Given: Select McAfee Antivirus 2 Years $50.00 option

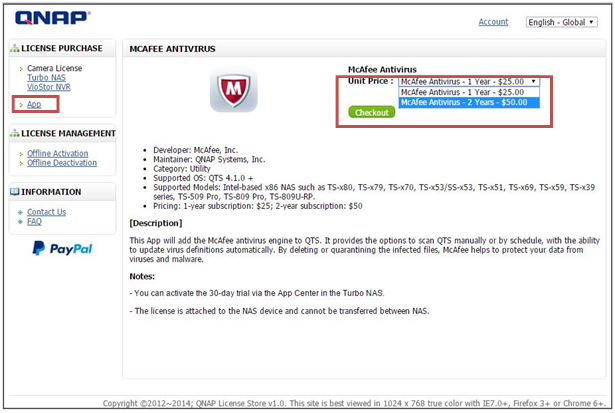Looking at the screenshot, I should tap(469, 102).
